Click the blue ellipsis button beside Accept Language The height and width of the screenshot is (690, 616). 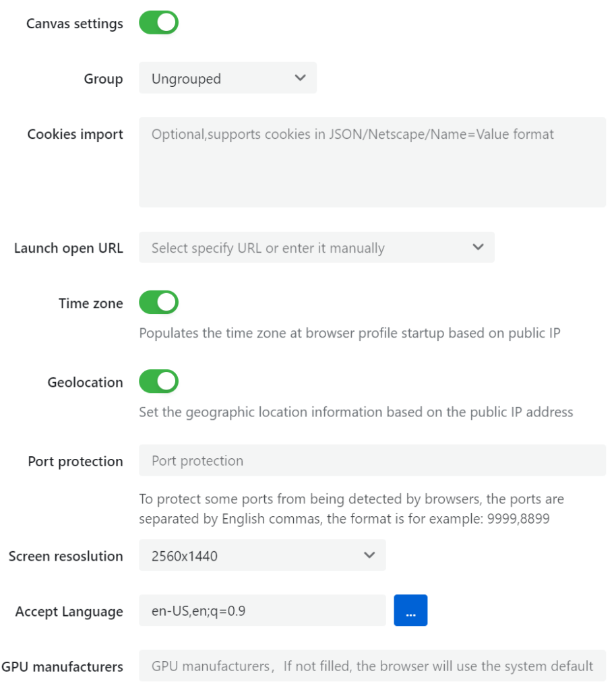(410, 610)
